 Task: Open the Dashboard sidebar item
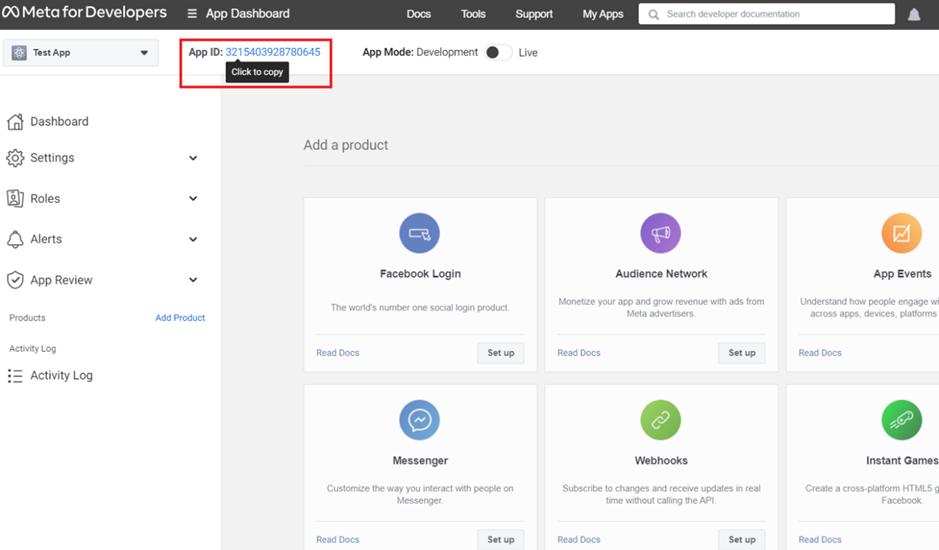tap(59, 122)
